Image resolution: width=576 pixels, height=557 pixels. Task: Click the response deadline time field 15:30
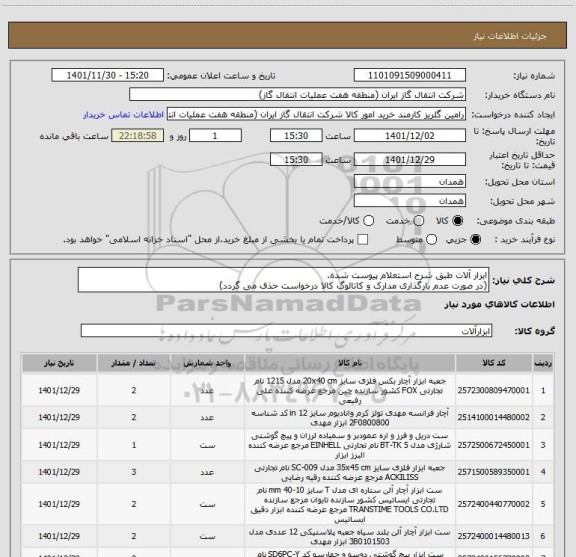pos(296,136)
